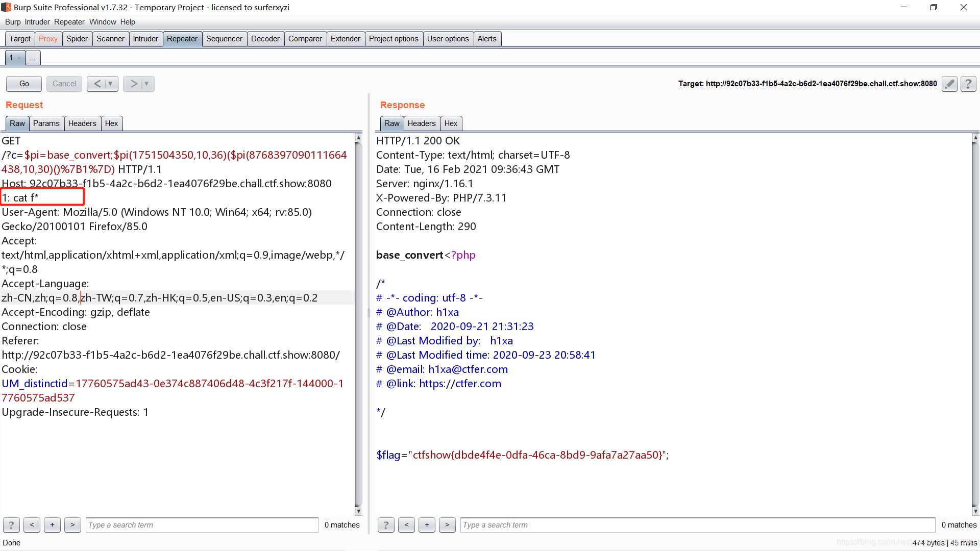Click the Upgrade-Insecure-Requests header line

pyautogui.click(x=75, y=412)
